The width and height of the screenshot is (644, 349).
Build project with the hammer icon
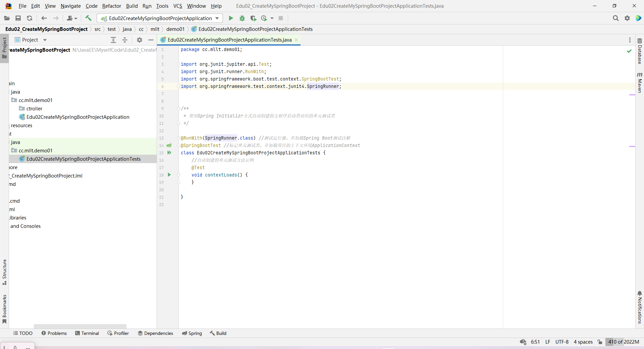click(x=88, y=18)
